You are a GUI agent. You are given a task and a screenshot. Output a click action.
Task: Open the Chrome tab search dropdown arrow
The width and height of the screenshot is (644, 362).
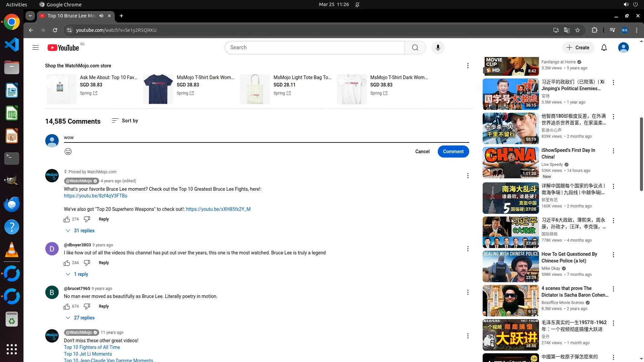(x=30, y=16)
